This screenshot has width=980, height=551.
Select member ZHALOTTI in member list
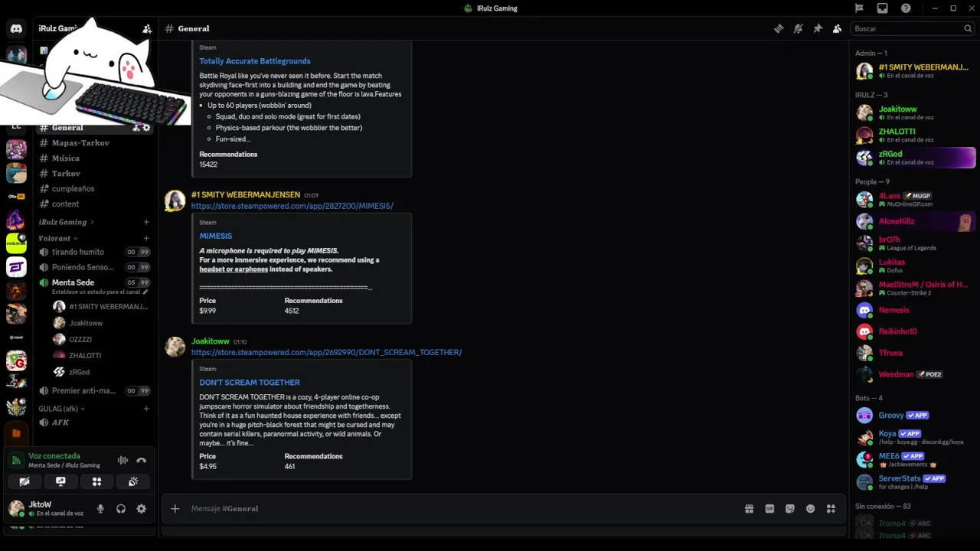pos(914,135)
